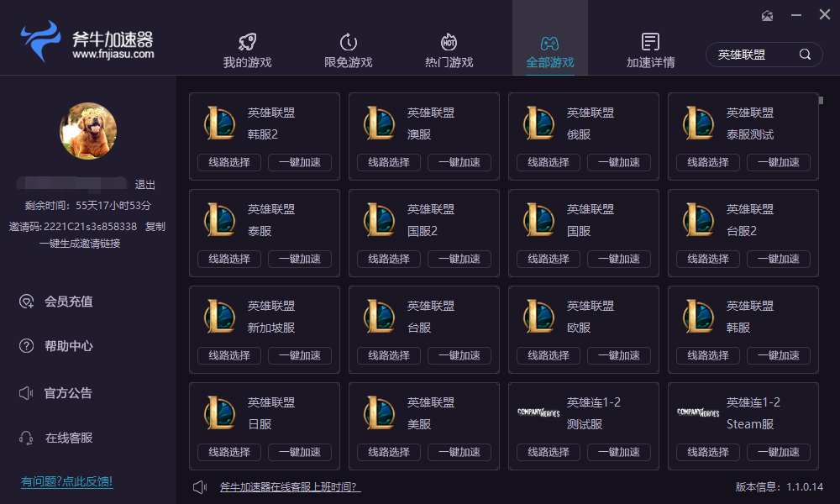The height and width of the screenshot is (504, 840).
Task: Click League icon of 泰服 card
Action: click(219, 219)
